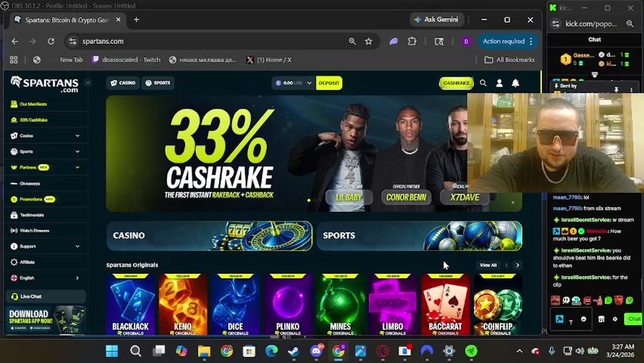
Task: Open the Sports category banner
Action: (419, 235)
